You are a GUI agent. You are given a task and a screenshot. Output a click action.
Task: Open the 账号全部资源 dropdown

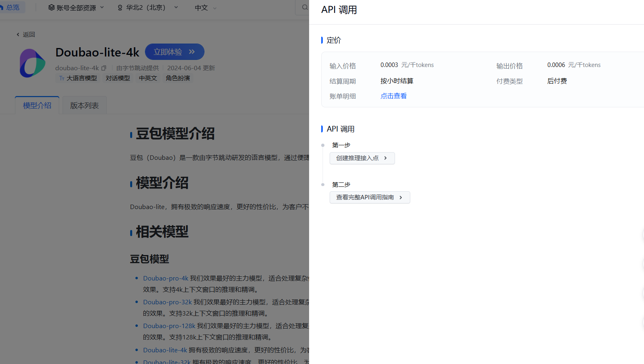(76, 8)
